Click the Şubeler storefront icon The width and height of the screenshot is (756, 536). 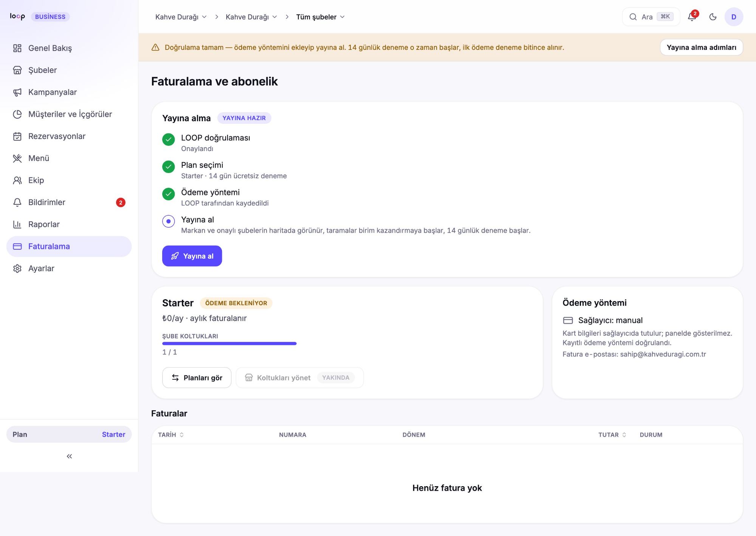tap(17, 70)
